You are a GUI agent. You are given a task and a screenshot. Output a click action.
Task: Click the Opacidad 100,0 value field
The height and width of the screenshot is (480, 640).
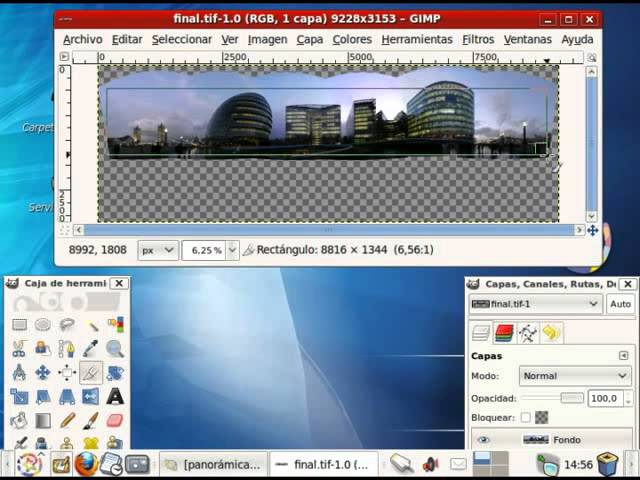point(605,398)
